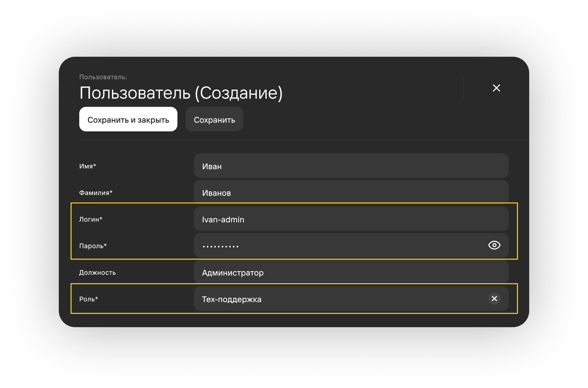This screenshot has height=388, width=588.
Task: Click the Пользователь (Создание) title
Action: click(x=181, y=93)
